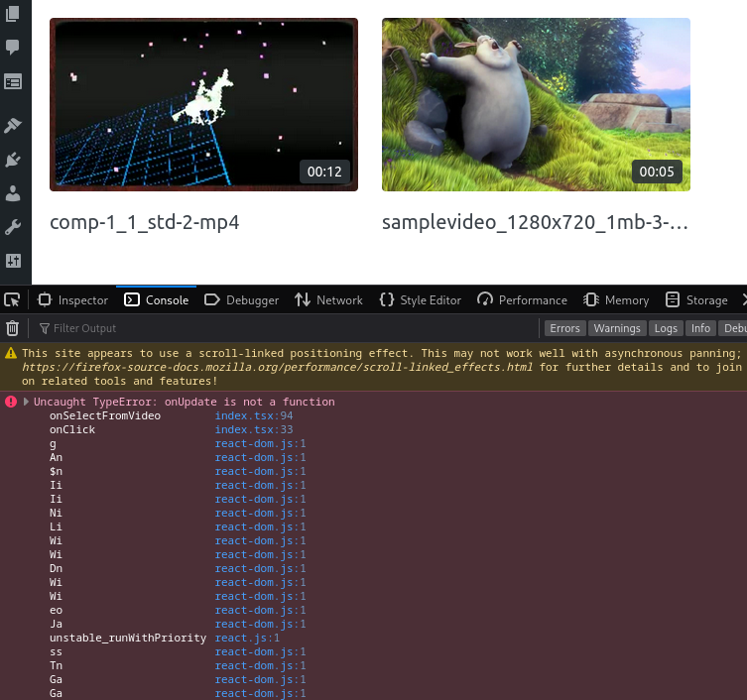The image size is (747, 700).
Task: Select the unicorn video thumbnail
Action: [x=203, y=104]
